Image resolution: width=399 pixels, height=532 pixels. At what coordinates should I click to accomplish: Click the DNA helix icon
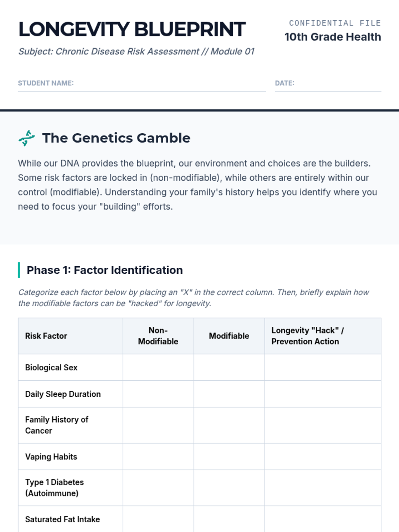pos(27,138)
